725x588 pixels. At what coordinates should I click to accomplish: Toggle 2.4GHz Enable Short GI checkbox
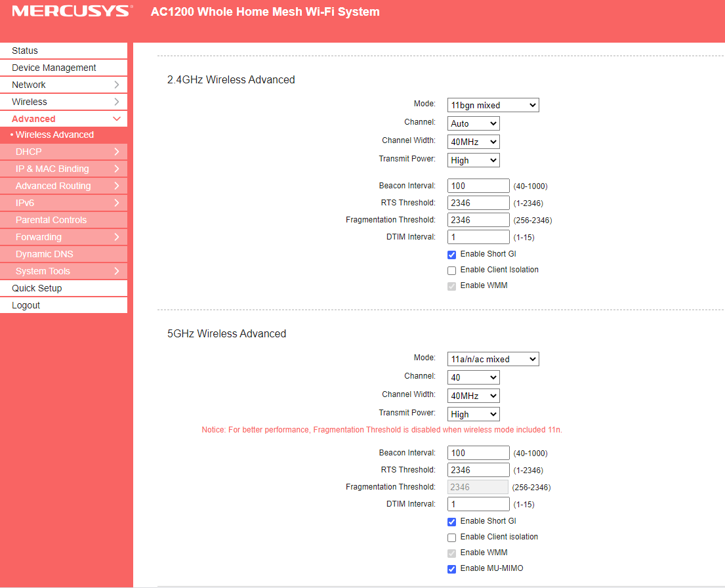point(452,255)
